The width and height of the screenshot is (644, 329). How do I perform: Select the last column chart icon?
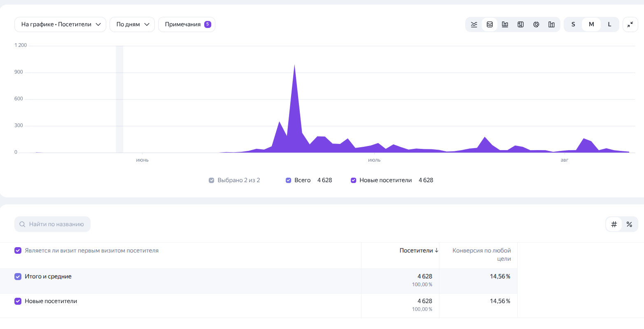[x=551, y=24]
